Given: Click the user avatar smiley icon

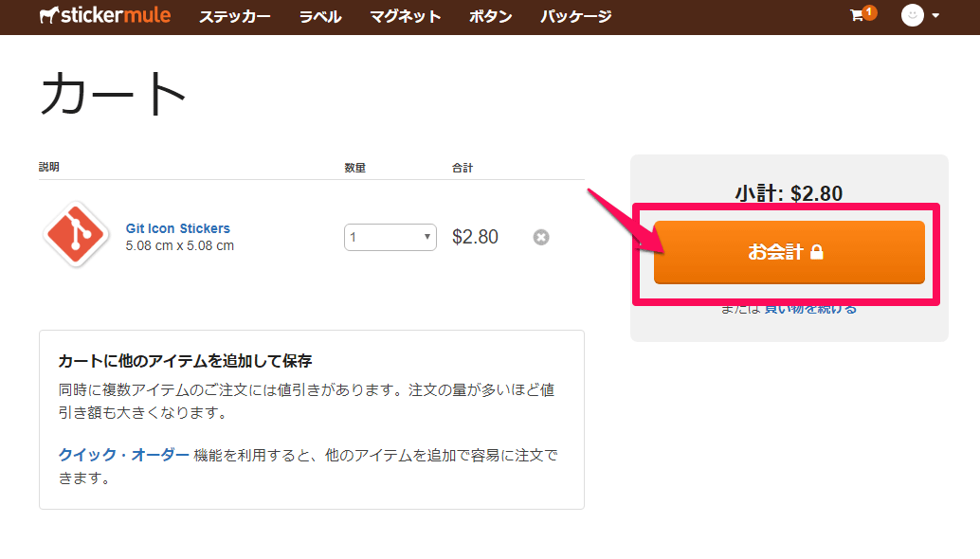Looking at the screenshot, I should [913, 15].
